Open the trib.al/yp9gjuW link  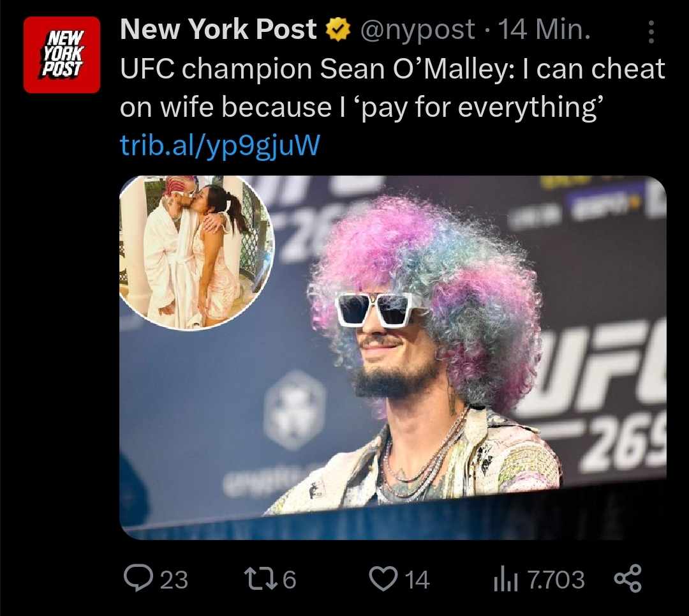point(219,146)
